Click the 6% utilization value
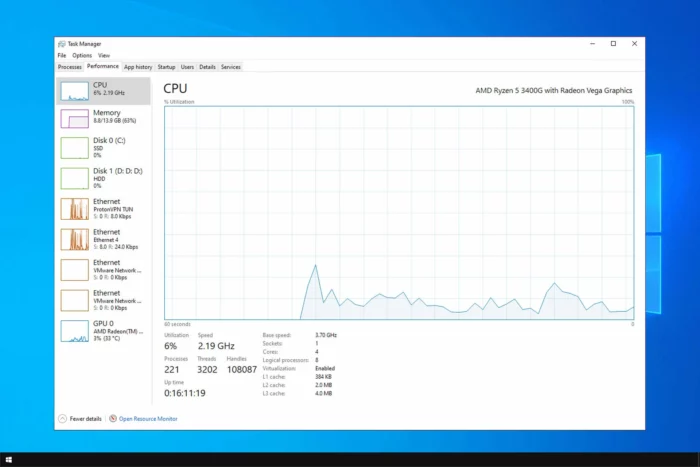The width and height of the screenshot is (700, 467). point(171,346)
